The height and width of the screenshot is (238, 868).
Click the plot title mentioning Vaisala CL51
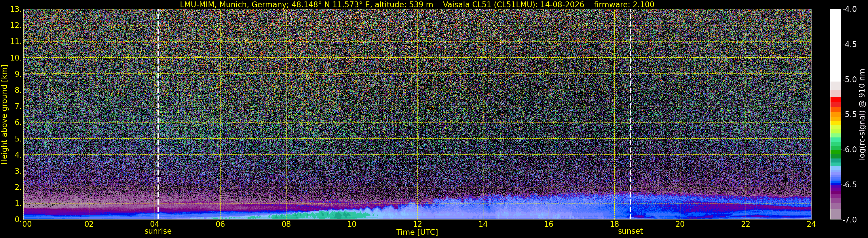417,4
